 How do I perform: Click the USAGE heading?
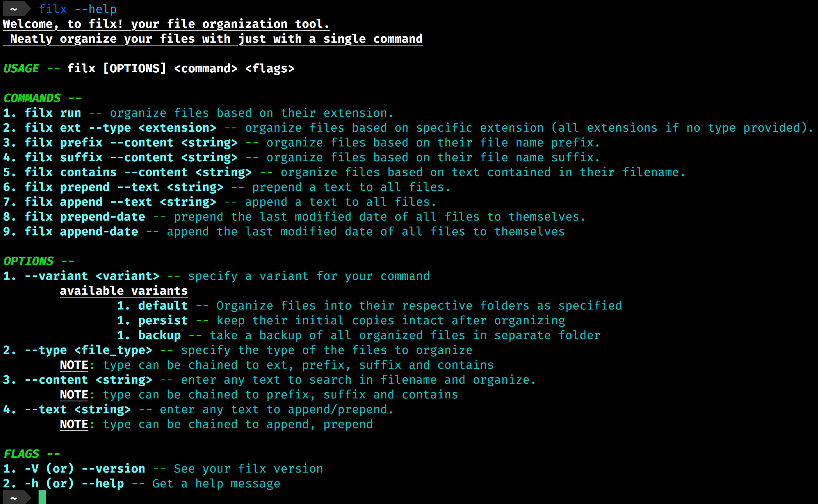click(21, 68)
